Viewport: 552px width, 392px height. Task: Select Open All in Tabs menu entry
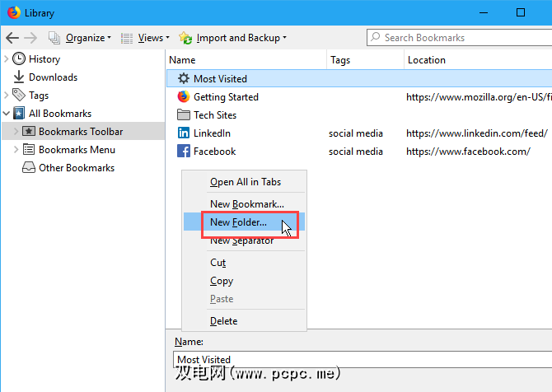point(245,182)
